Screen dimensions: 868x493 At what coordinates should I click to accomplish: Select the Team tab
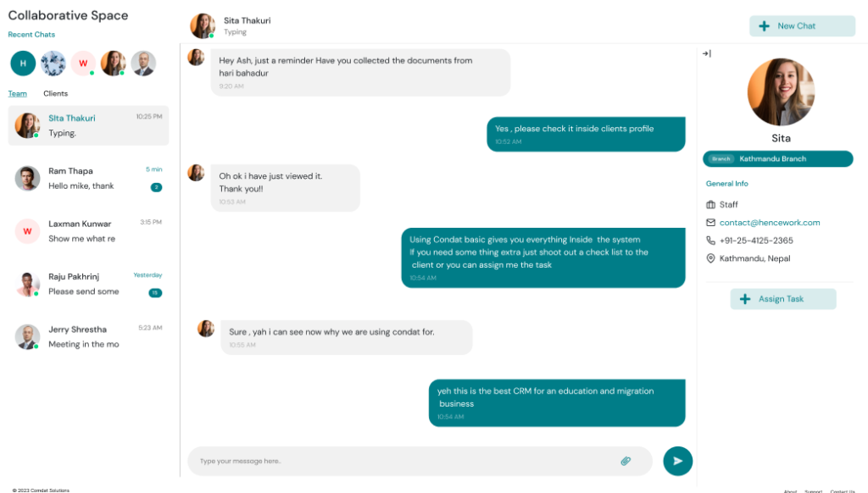pyautogui.click(x=17, y=94)
